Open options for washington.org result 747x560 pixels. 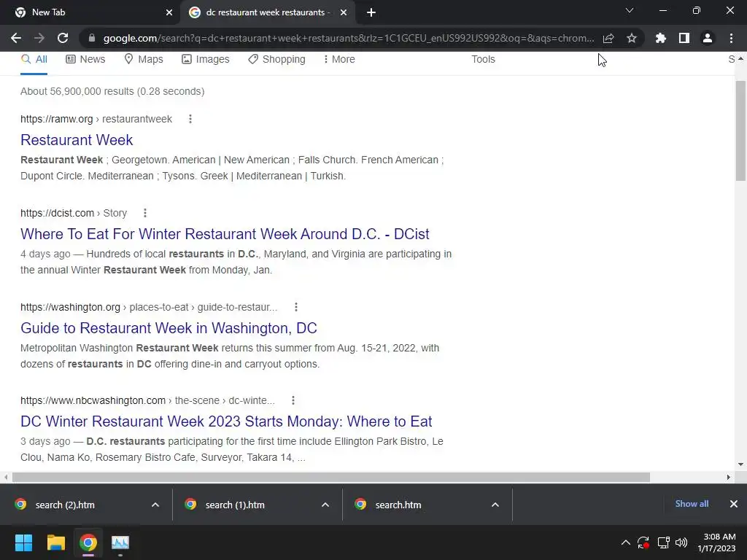(296, 307)
